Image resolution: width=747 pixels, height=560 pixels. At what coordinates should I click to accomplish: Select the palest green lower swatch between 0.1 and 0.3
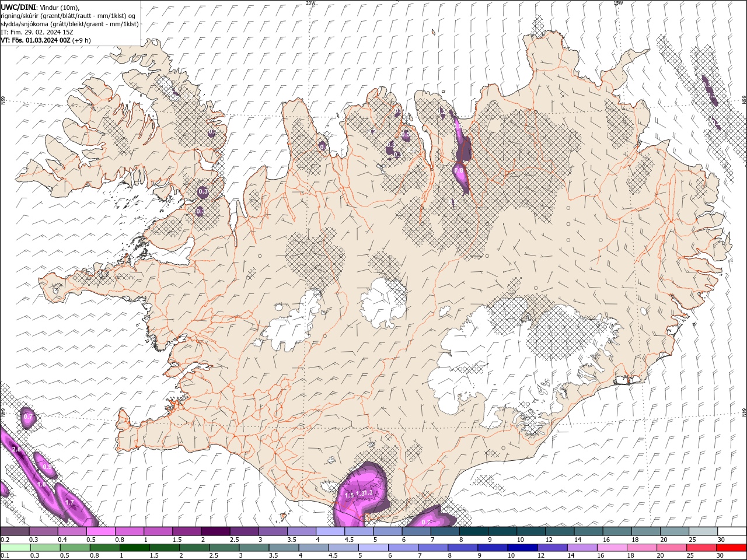[15, 548]
